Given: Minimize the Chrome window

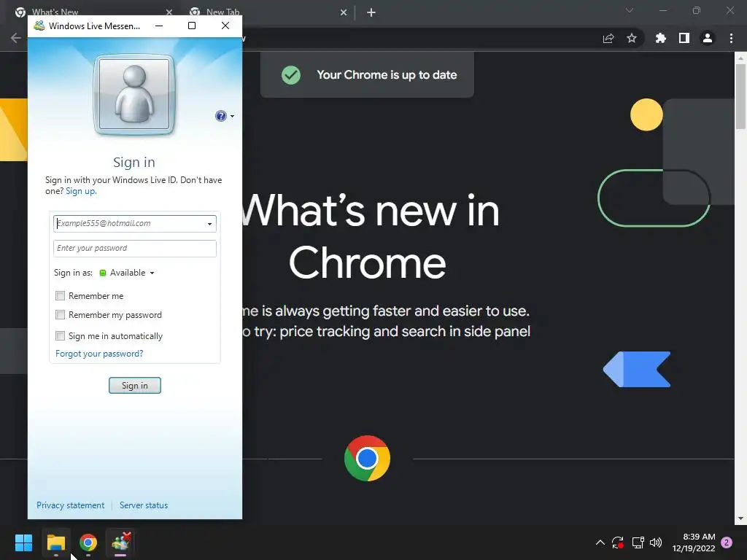Looking at the screenshot, I should pos(662,10).
